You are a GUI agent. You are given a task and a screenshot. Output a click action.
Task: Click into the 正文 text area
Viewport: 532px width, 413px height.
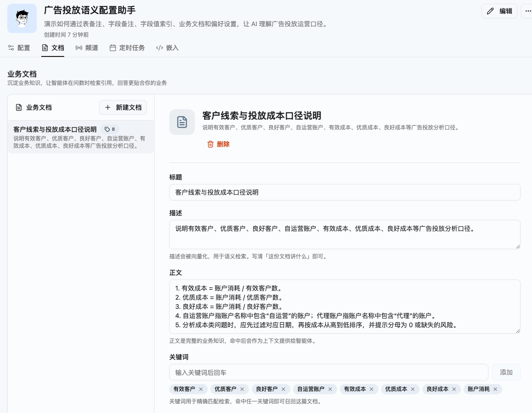click(345, 307)
